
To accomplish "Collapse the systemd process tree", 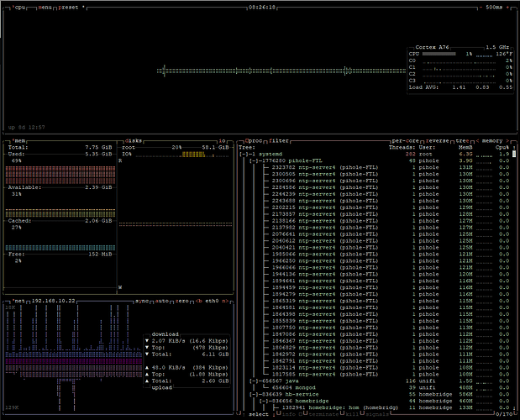I will (245, 155).
